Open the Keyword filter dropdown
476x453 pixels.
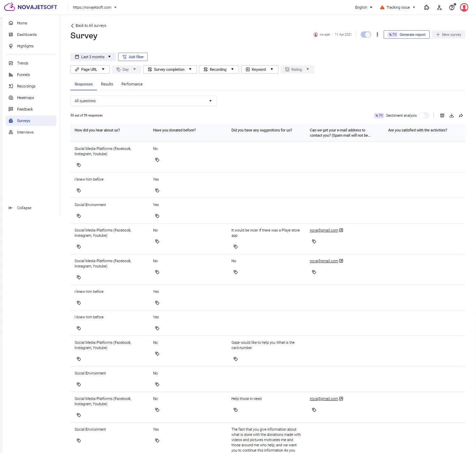point(260,69)
